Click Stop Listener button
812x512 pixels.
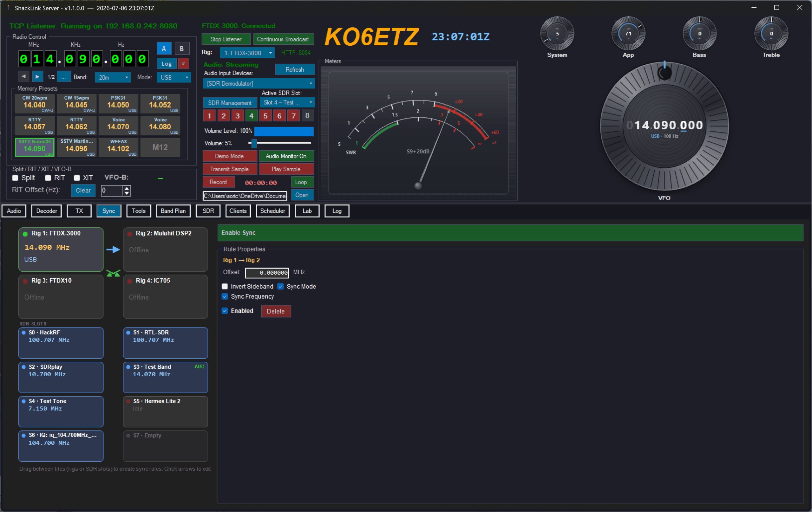(226, 39)
